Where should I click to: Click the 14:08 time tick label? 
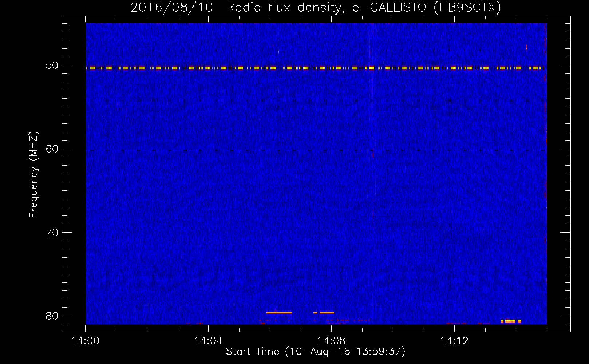(x=331, y=341)
